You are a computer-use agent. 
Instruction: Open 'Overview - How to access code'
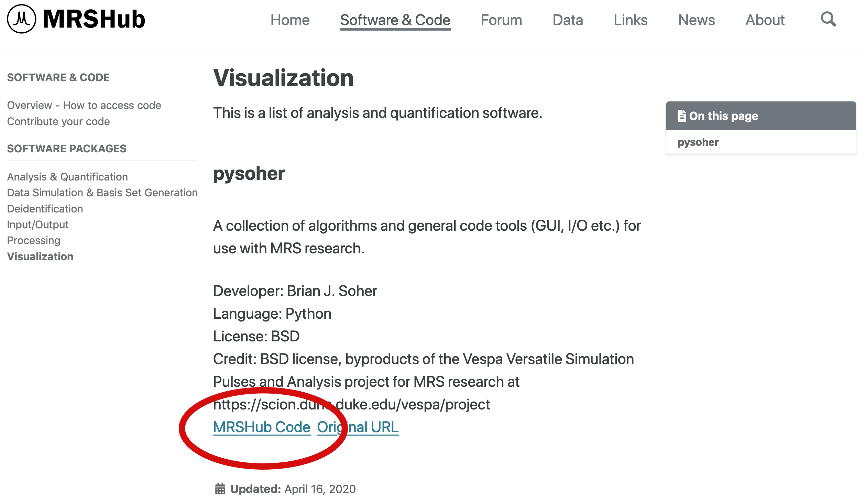pyautogui.click(x=84, y=105)
